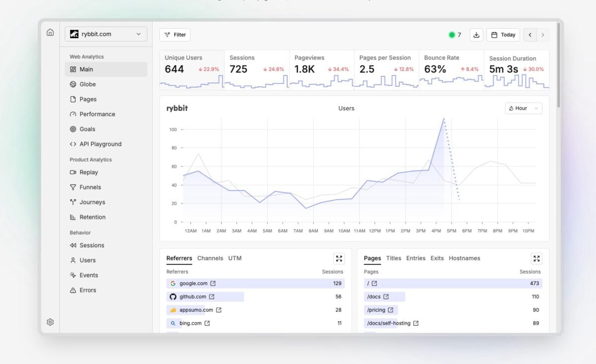Switch to the Hostnames tab
This screenshot has height=364, width=596.
tap(463, 258)
